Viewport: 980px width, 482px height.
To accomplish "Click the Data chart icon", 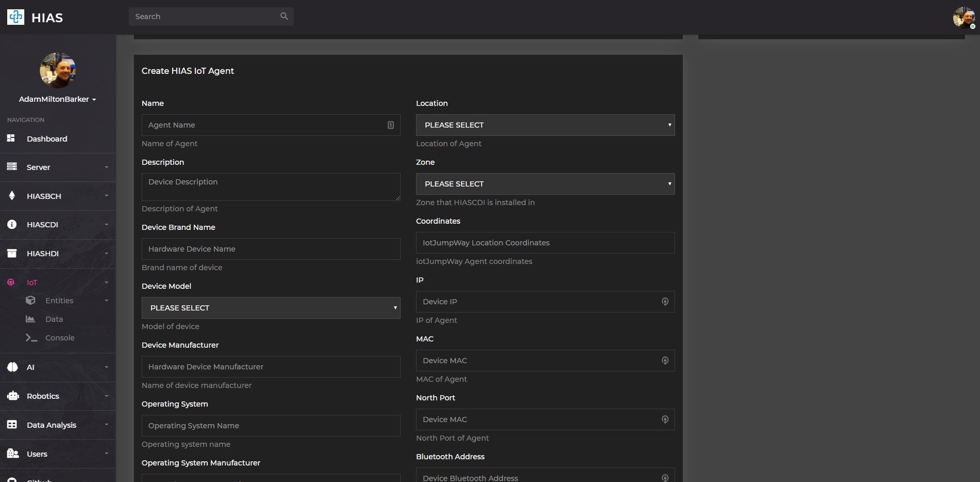I will pos(30,319).
